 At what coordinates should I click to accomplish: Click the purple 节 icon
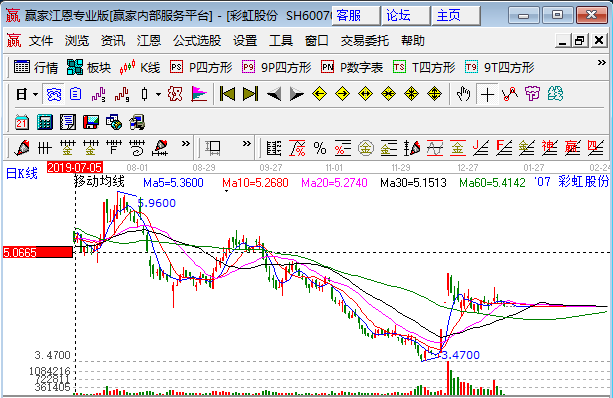[532, 94]
